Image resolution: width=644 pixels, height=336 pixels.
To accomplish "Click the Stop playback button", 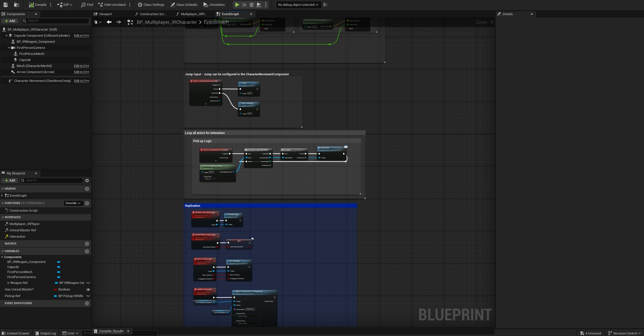I will coord(251,5).
